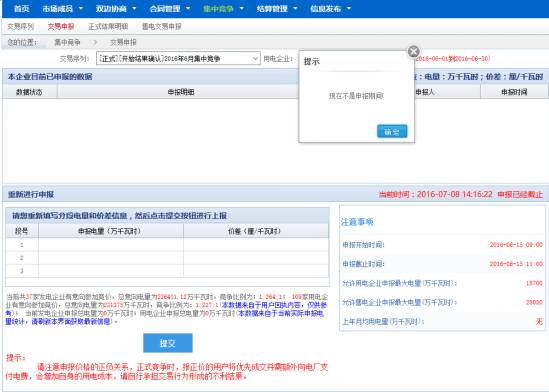Image resolution: width=549 pixels, height=392 pixels.
Task: Click segment 1 申报电量 input cell
Action: coord(111,245)
